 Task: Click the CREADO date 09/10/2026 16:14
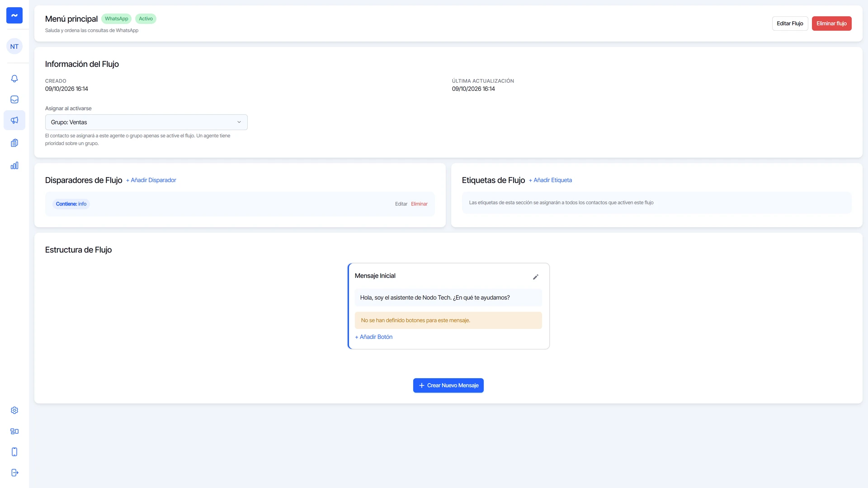click(66, 89)
